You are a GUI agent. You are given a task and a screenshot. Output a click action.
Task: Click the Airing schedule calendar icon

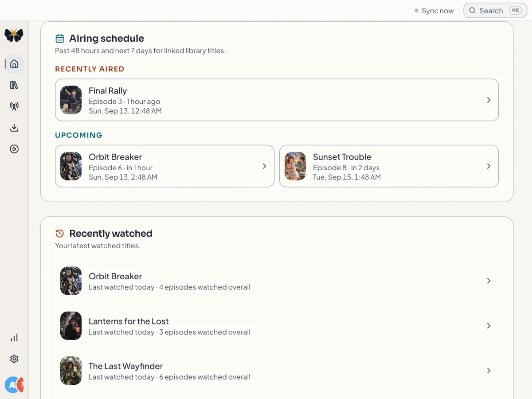click(59, 39)
